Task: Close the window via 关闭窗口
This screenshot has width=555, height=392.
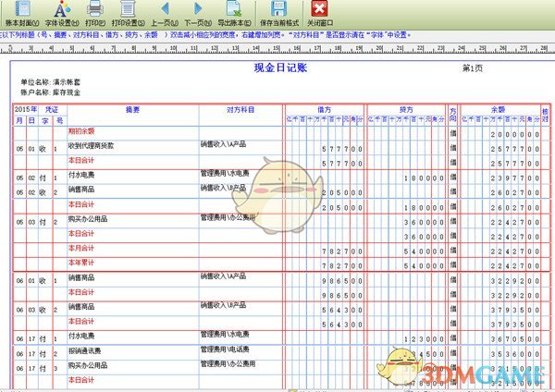Action: (x=320, y=14)
